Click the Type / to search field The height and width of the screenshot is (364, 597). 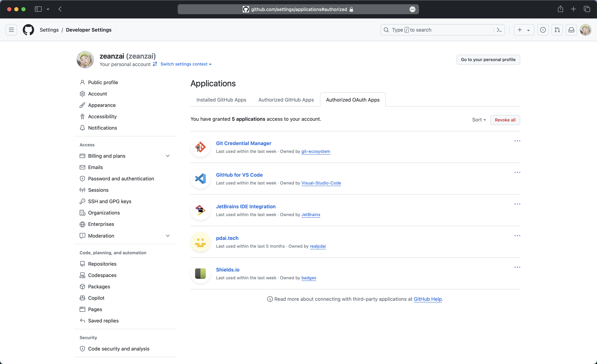coord(436,30)
